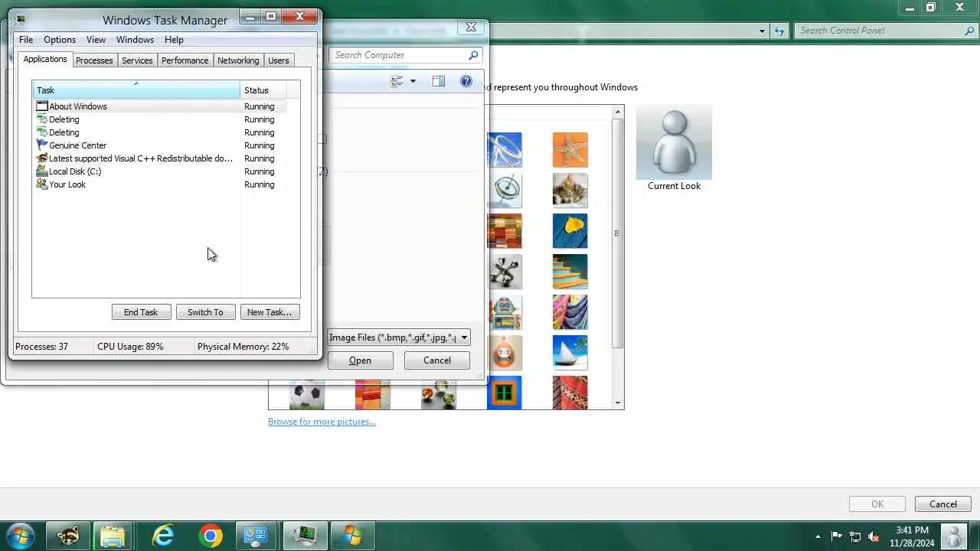Click Cancel in the file dialog

coord(437,360)
